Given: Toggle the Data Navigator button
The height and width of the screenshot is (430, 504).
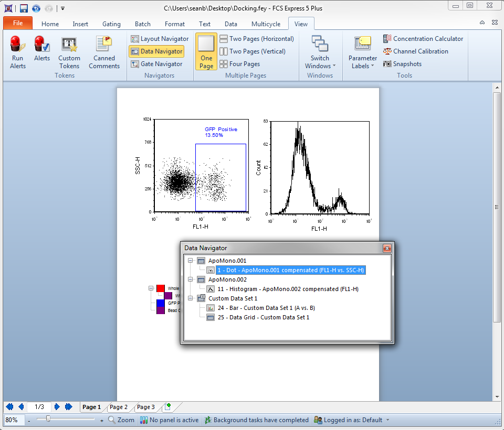Looking at the screenshot, I should 156,51.
